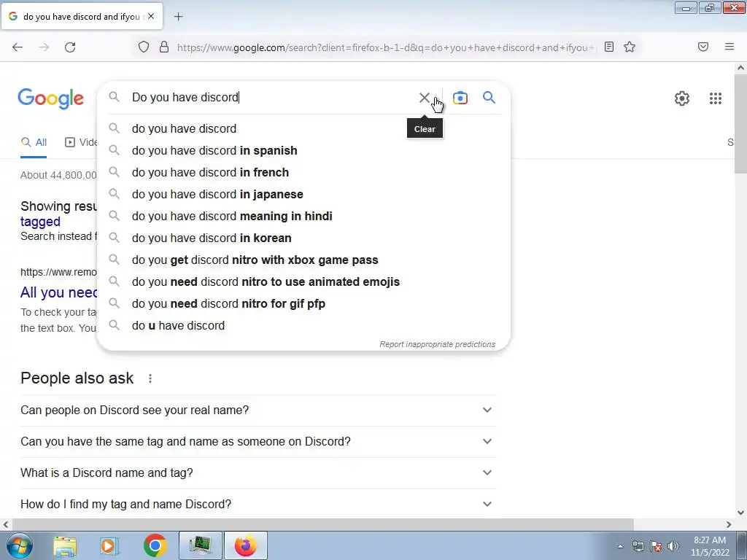The width and height of the screenshot is (747, 560).
Task: Click into the Google search input field
Action: pos(271,98)
